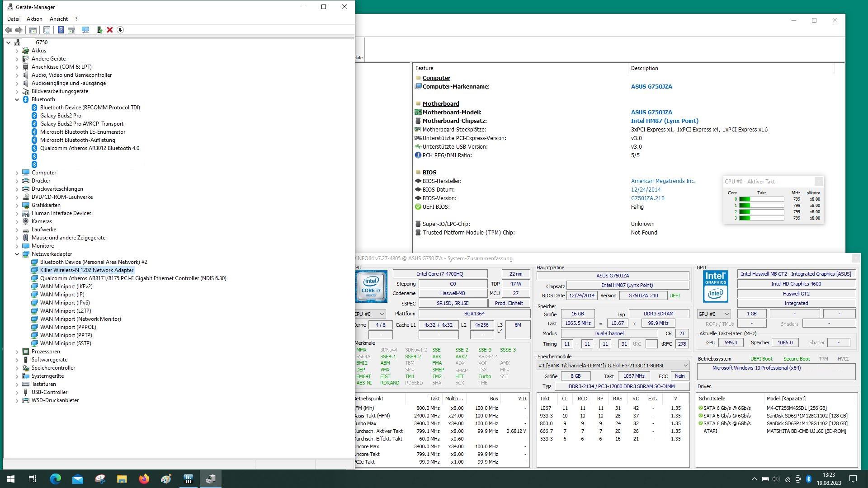The height and width of the screenshot is (488, 868).
Task: Open the notification center icon
Action: (x=853, y=479)
